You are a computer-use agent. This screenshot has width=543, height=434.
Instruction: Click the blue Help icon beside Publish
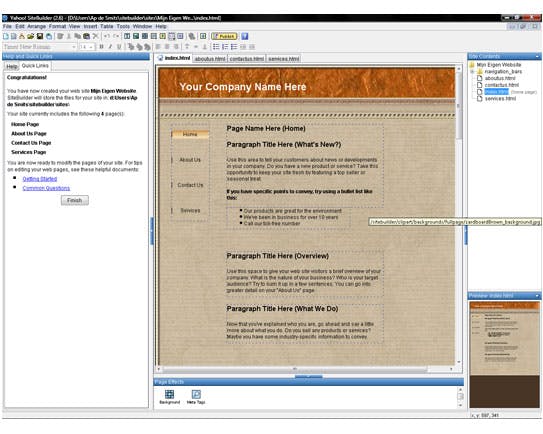(x=244, y=36)
